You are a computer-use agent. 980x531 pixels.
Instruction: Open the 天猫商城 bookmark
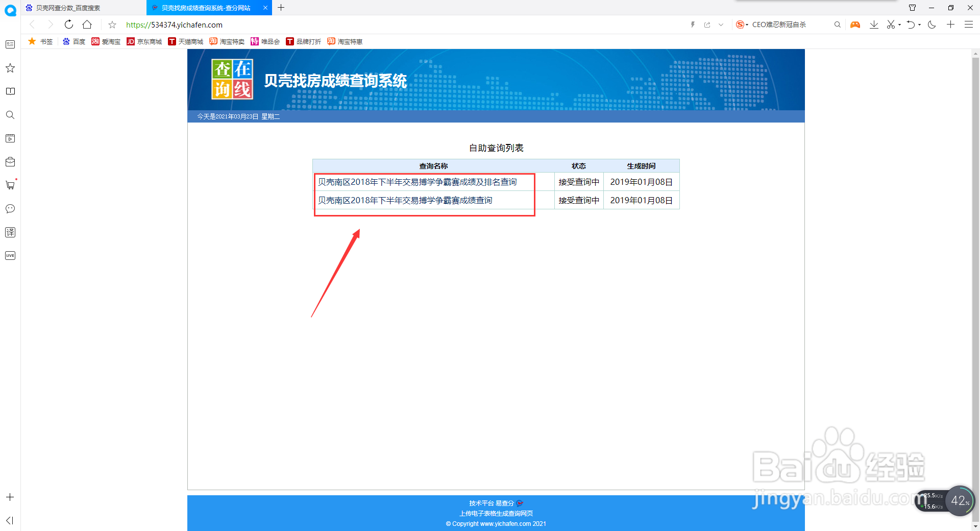pyautogui.click(x=186, y=41)
